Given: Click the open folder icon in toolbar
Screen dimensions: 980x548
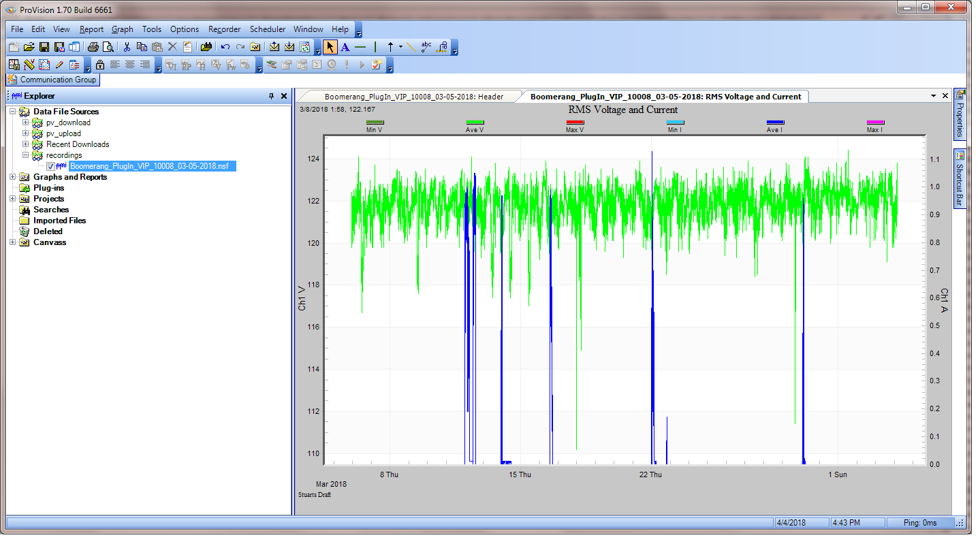Looking at the screenshot, I should click(29, 47).
